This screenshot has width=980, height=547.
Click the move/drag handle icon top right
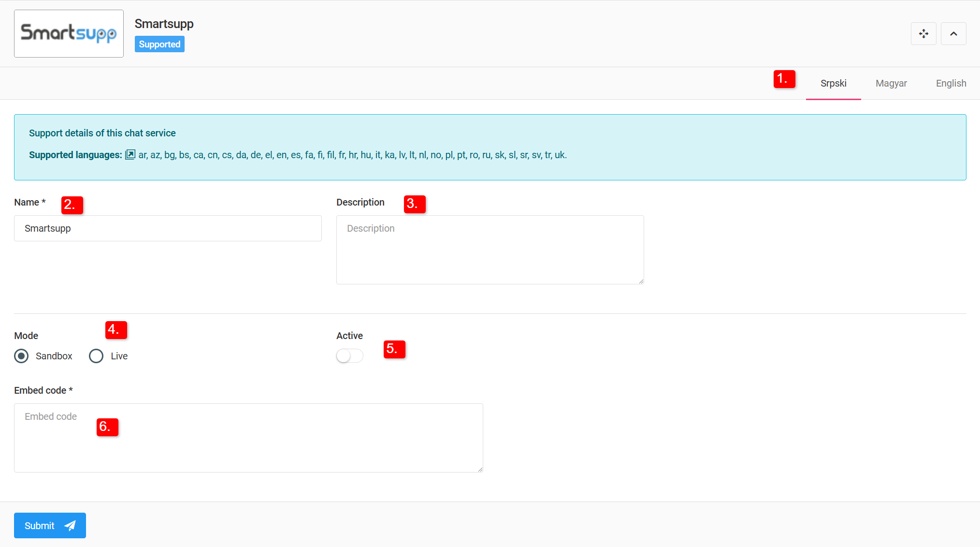tap(923, 33)
